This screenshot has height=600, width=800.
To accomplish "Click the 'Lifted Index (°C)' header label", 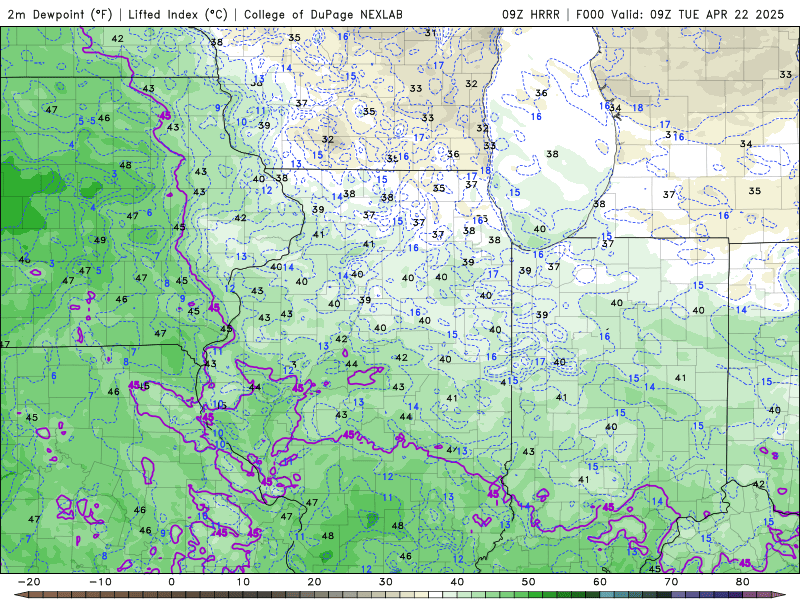I will (178, 14).
